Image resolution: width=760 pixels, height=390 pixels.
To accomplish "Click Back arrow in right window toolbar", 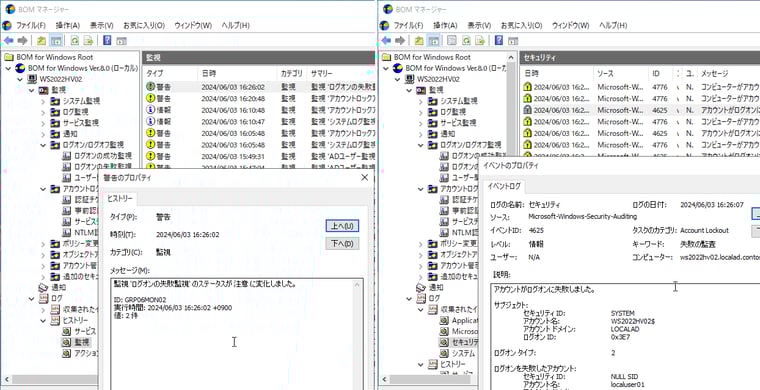I will point(386,41).
